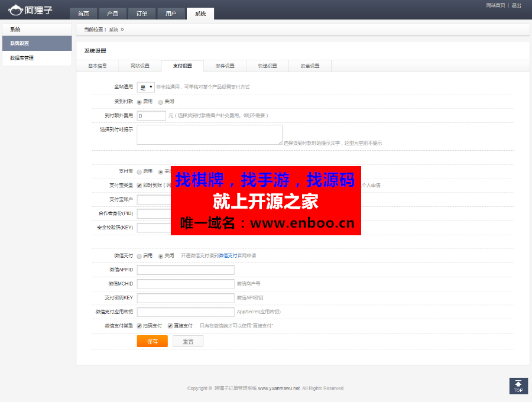532x402 pixels.
Task: Open the 首页 top navigation tab
Action: pyautogui.click(x=83, y=14)
